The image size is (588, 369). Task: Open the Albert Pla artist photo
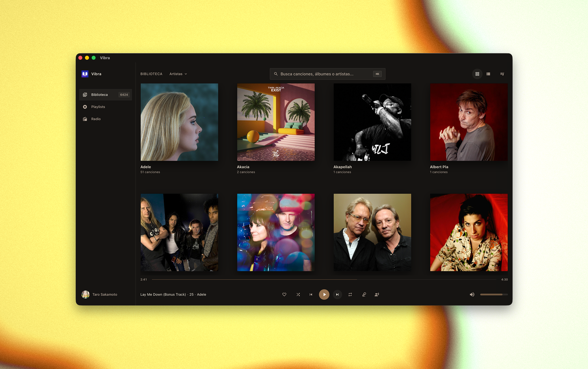coord(469,122)
